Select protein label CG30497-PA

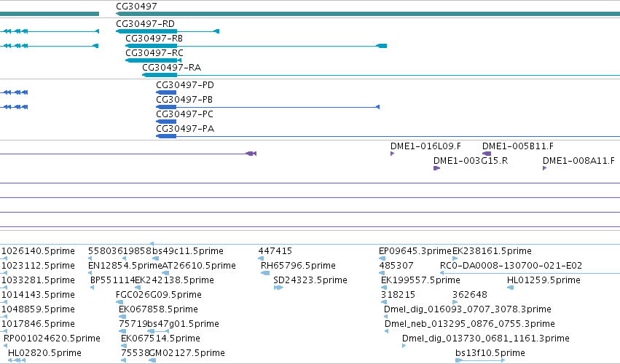click(x=185, y=129)
